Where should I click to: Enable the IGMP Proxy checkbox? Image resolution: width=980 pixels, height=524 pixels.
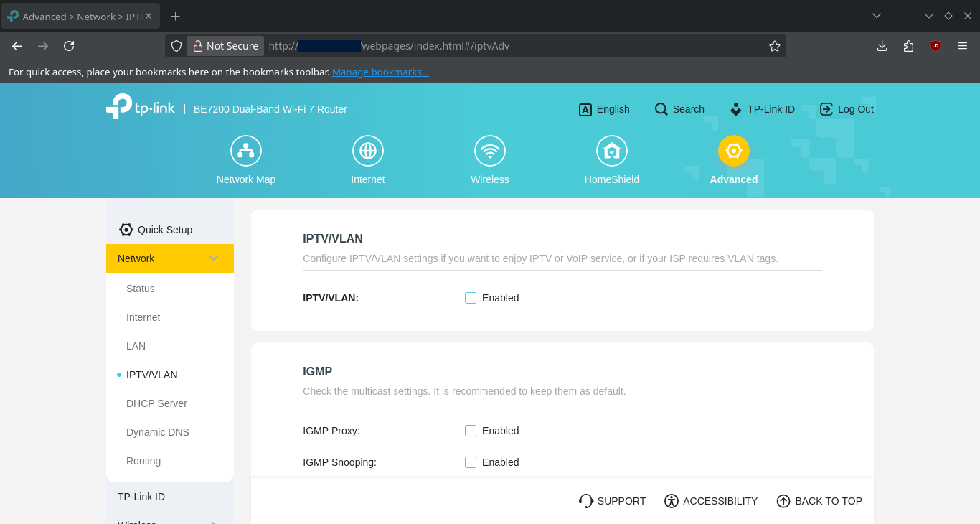coord(471,431)
